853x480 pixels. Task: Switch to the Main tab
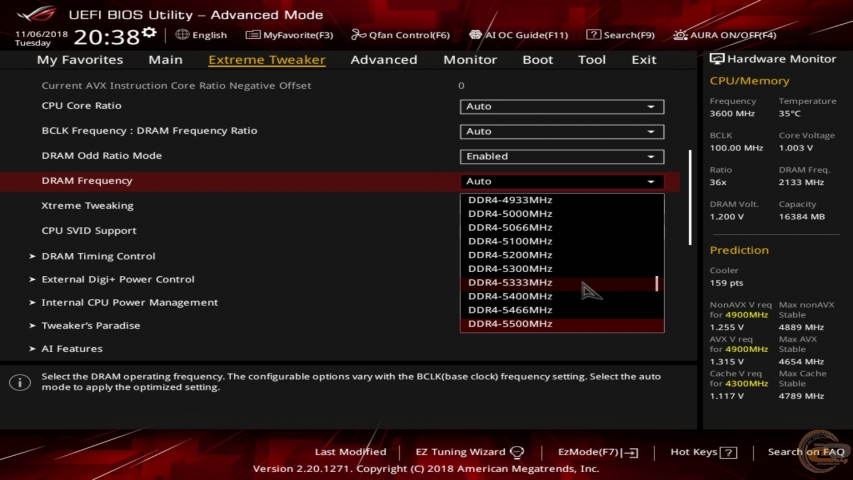coord(165,59)
